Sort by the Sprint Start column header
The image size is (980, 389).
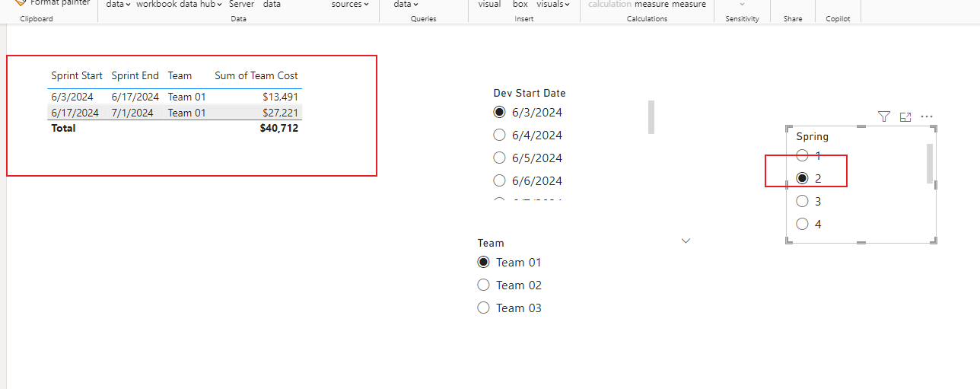tap(77, 75)
